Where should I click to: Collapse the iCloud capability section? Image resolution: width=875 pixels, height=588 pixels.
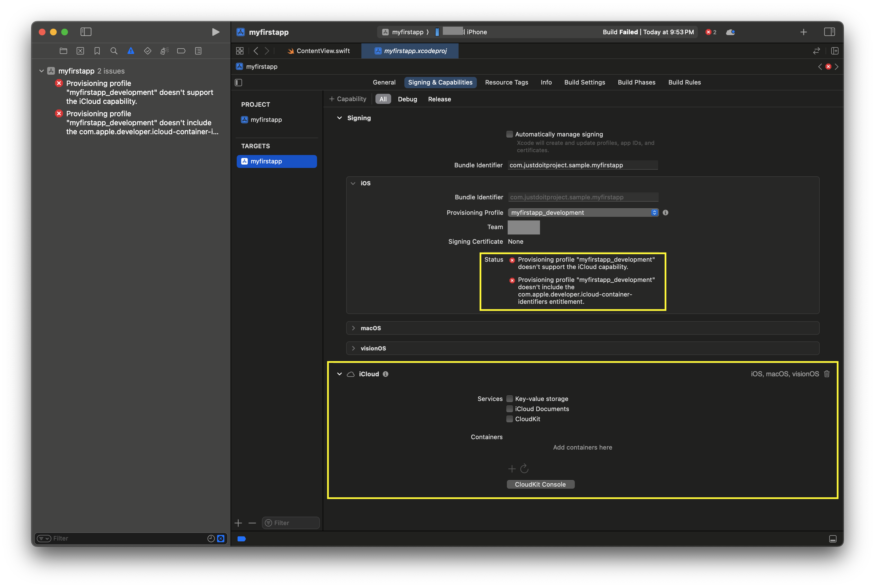(339, 373)
